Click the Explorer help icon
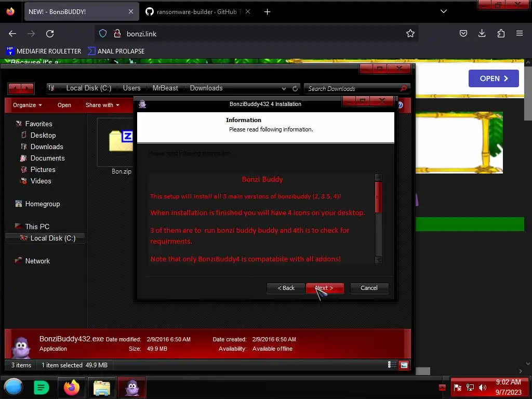The height and width of the screenshot is (399, 532). point(401,105)
